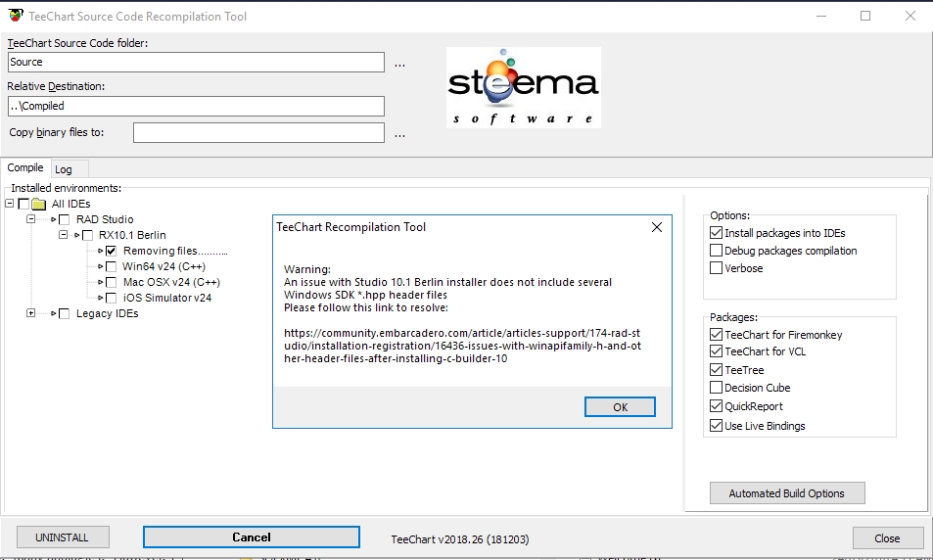Click the Relative Destination input field
Image resolution: width=933 pixels, height=560 pixels.
tap(197, 106)
